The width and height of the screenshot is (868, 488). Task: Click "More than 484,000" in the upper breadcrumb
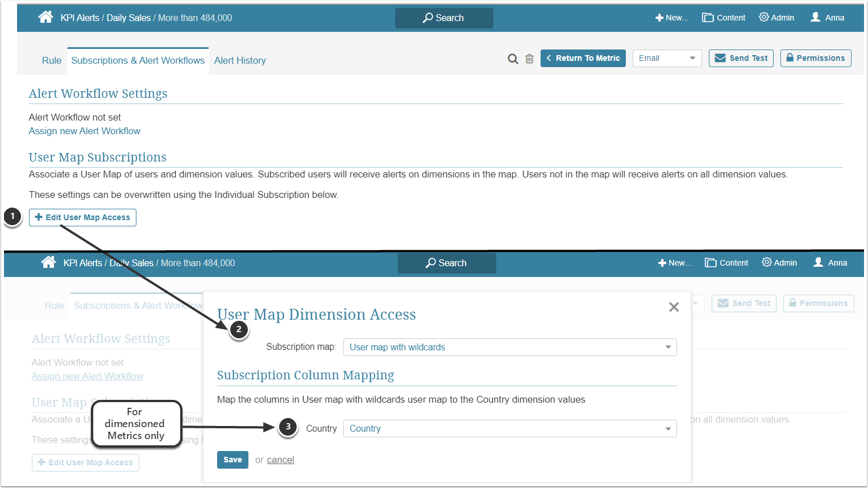[x=195, y=18]
